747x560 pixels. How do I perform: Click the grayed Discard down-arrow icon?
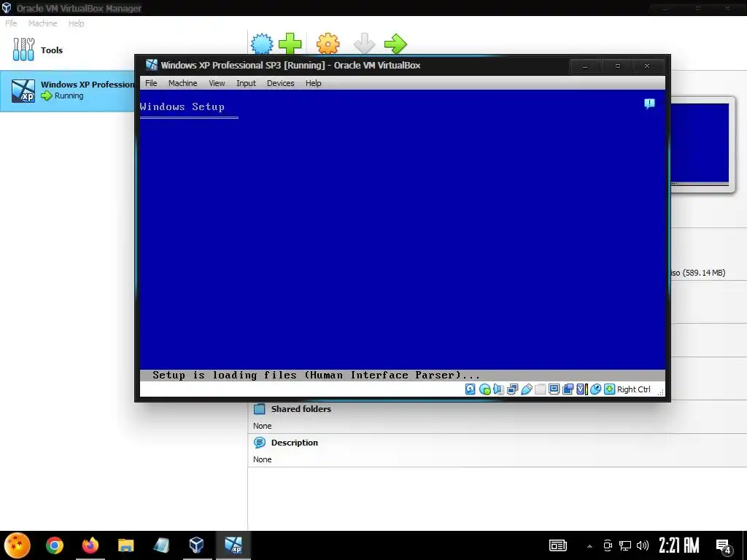365,44
